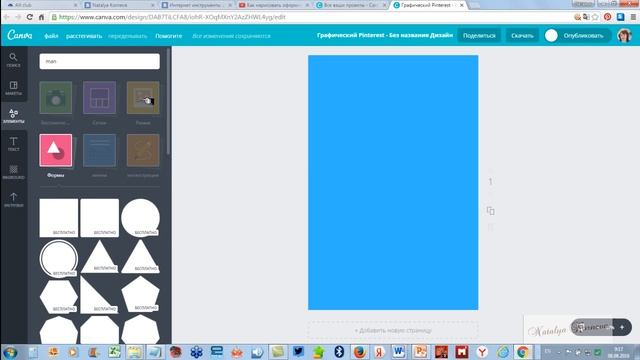The image size is (640, 360).
Task: Select the blue canvas page
Action: [x=393, y=182]
